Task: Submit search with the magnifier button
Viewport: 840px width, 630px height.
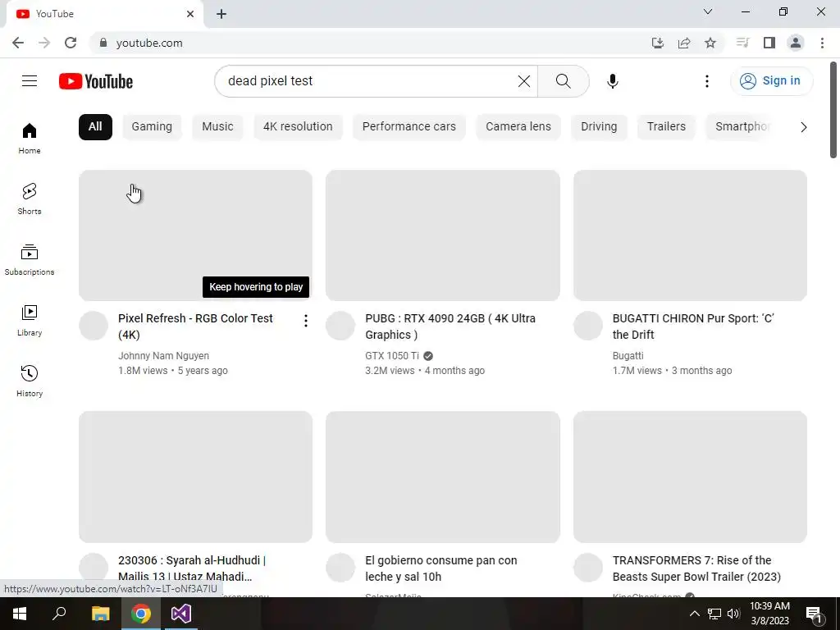Action: coord(563,81)
